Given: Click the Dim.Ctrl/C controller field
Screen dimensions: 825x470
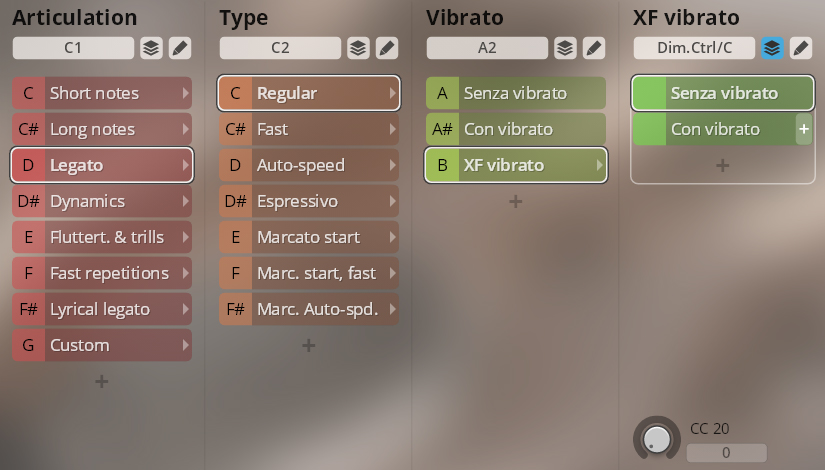Looking at the screenshot, I should [693, 47].
